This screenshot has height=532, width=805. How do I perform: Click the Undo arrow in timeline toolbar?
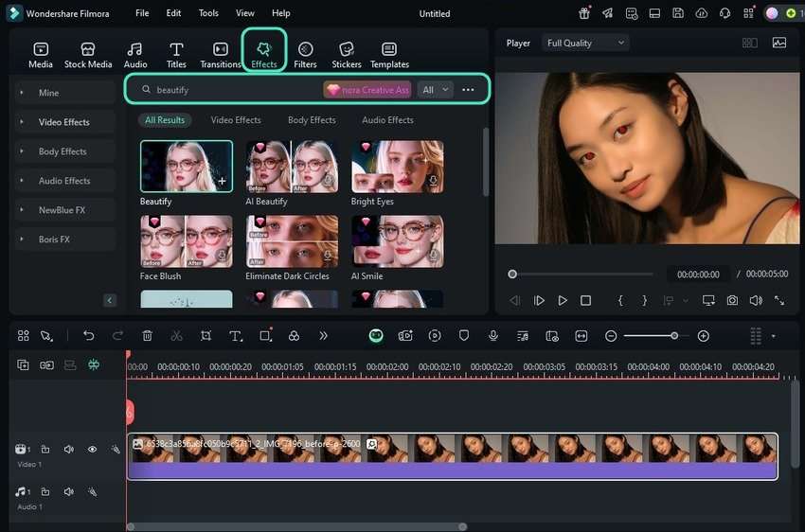[x=88, y=336]
